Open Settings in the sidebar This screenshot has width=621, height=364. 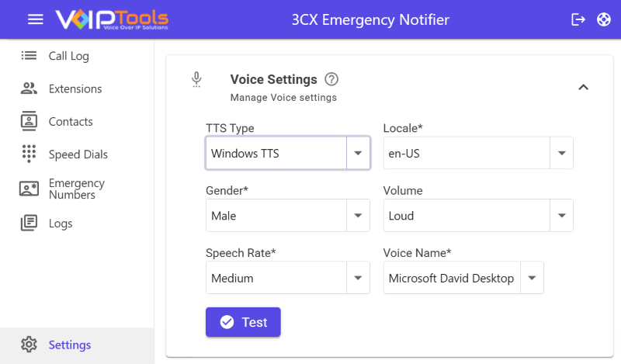point(69,345)
